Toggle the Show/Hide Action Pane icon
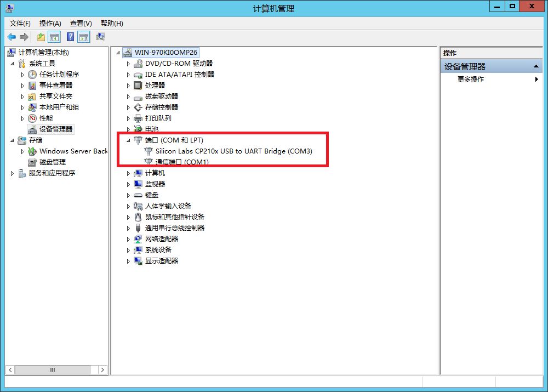The image size is (548, 392). click(84, 37)
